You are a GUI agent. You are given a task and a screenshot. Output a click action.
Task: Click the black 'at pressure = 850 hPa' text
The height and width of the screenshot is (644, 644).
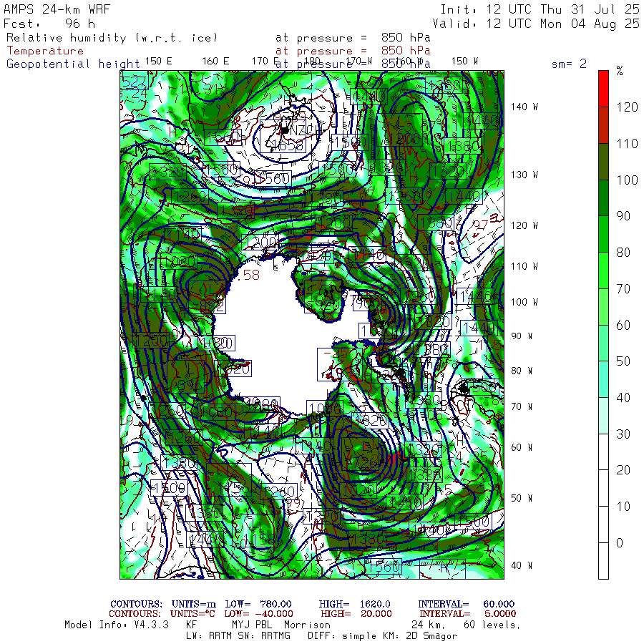click(353, 38)
